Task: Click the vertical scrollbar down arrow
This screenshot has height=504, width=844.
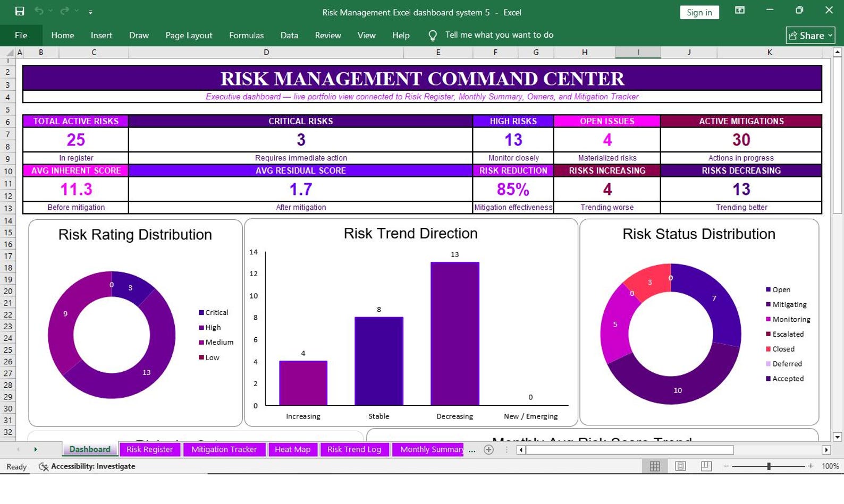Action: [x=837, y=437]
